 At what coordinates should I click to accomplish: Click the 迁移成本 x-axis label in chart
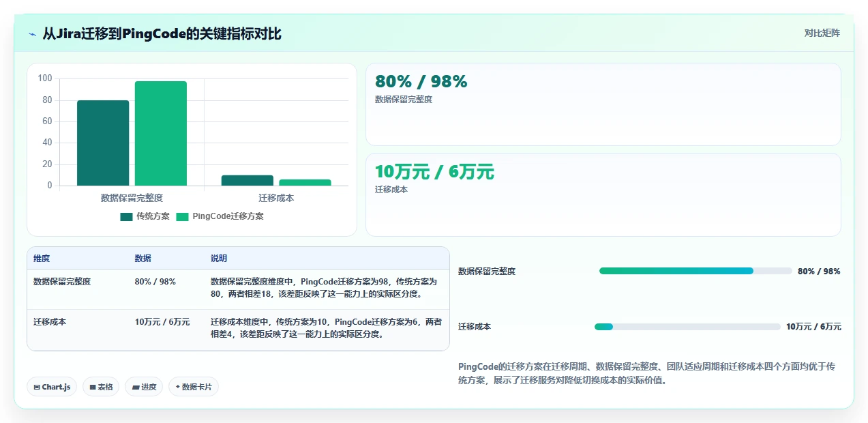pos(276,198)
